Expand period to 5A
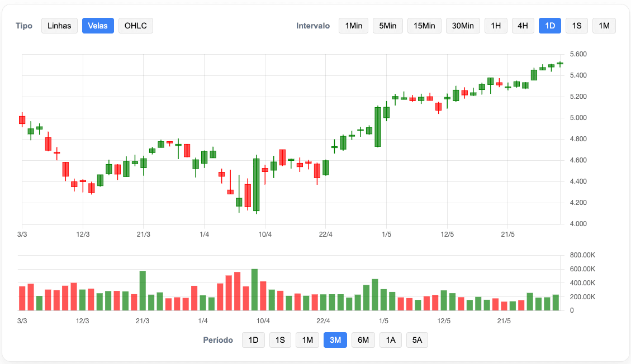Screen dimensions: 631x364 coord(417,340)
